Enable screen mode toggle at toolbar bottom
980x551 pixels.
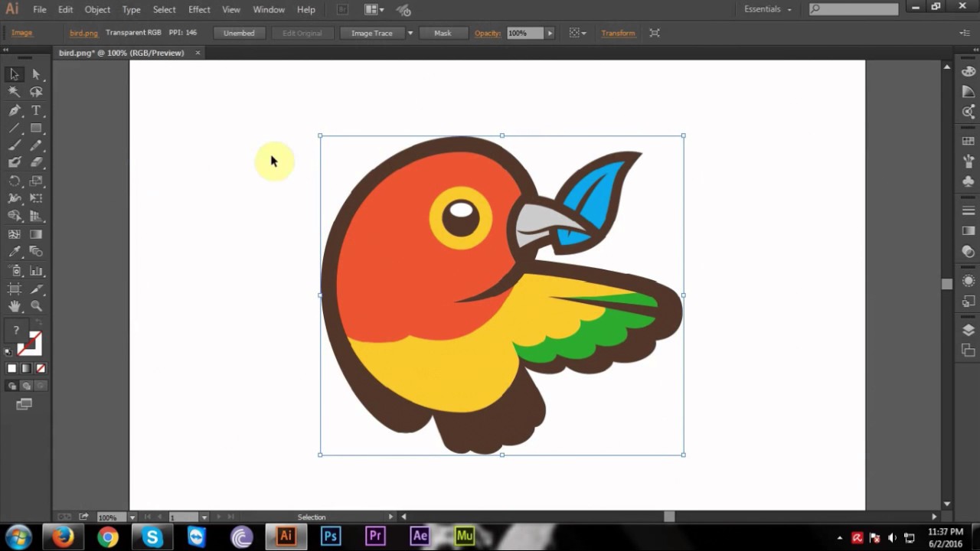pos(23,403)
